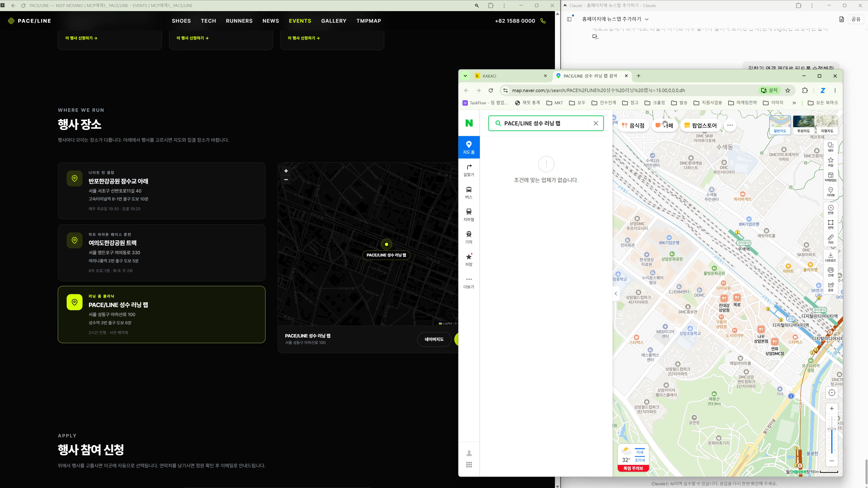The image size is (868, 488).
Task: Open 지적편집도 cadastral map tool
Action: tap(831, 177)
